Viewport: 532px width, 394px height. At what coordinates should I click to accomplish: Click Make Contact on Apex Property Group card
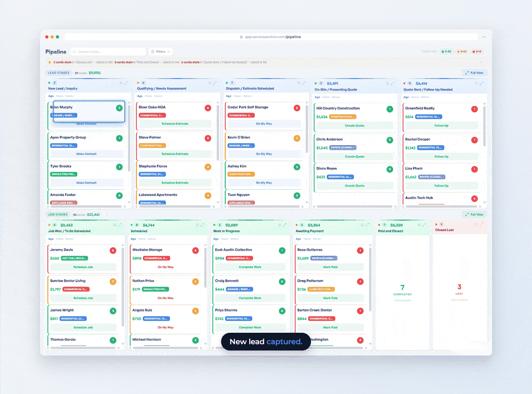[x=86, y=154]
